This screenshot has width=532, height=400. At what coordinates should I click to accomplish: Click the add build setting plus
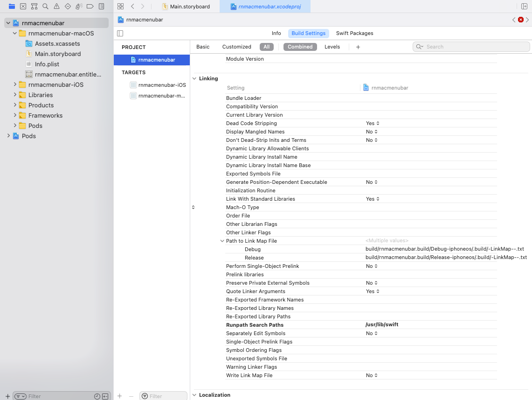pos(358,47)
